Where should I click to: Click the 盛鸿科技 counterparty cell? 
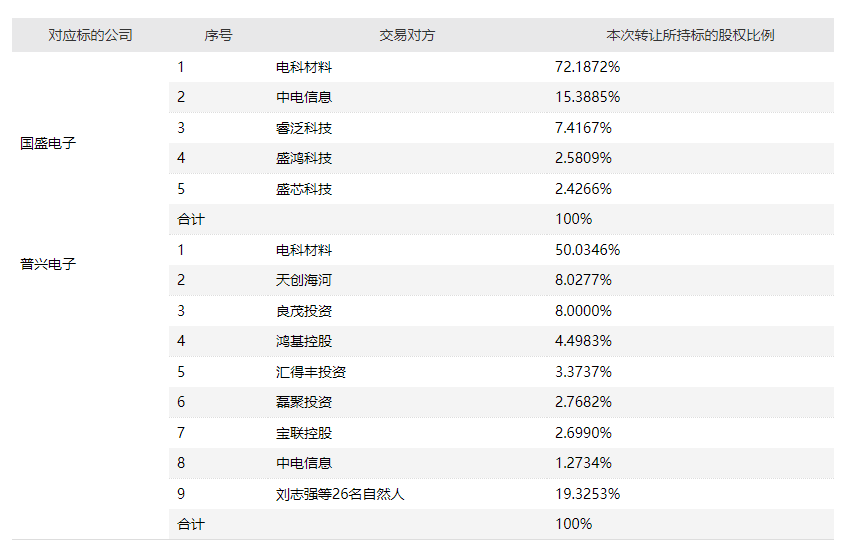(x=304, y=158)
